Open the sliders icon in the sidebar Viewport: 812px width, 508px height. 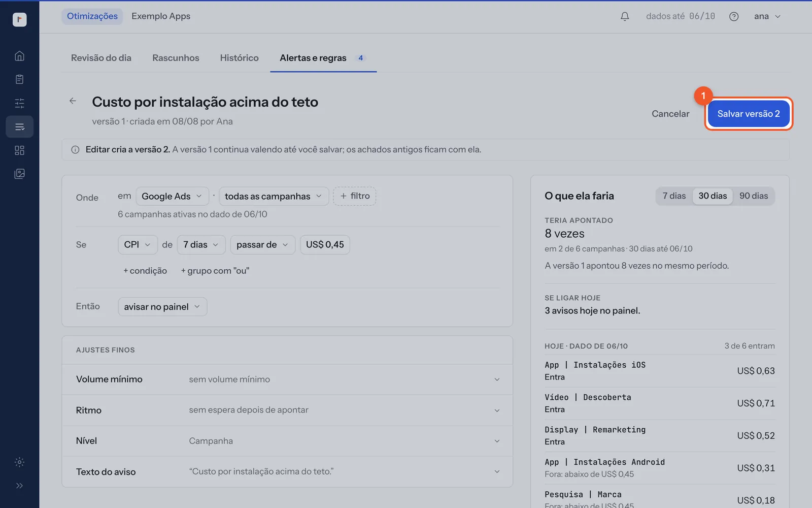click(x=19, y=103)
